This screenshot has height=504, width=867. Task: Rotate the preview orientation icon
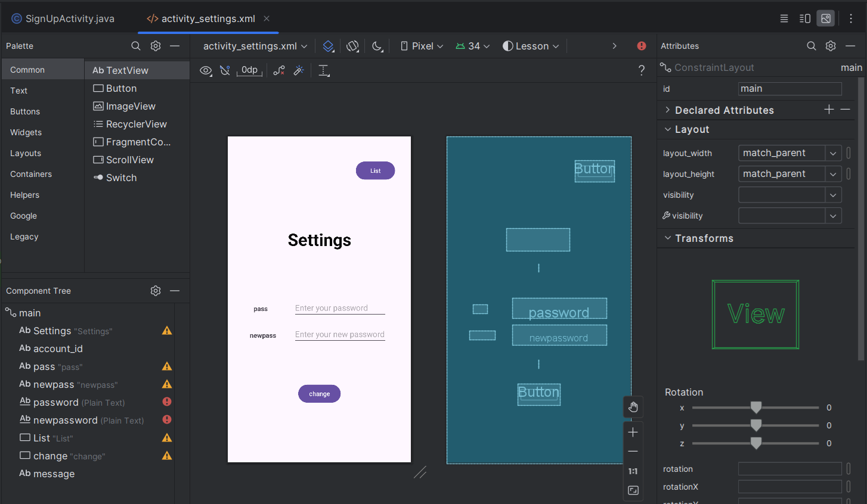(353, 46)
